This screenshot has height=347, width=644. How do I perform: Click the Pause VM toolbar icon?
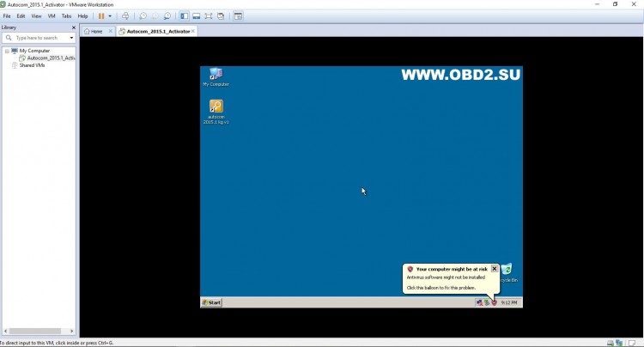click(x=101, y=16)
